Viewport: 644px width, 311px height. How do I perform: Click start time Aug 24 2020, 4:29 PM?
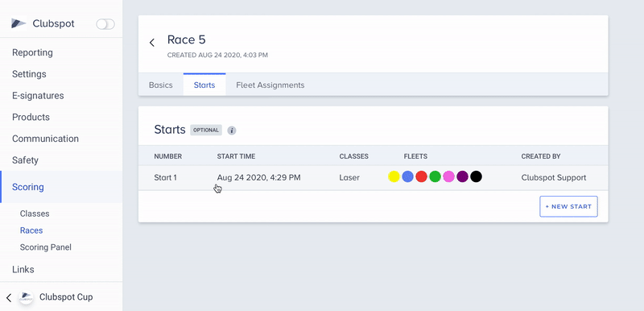[258, 178]
